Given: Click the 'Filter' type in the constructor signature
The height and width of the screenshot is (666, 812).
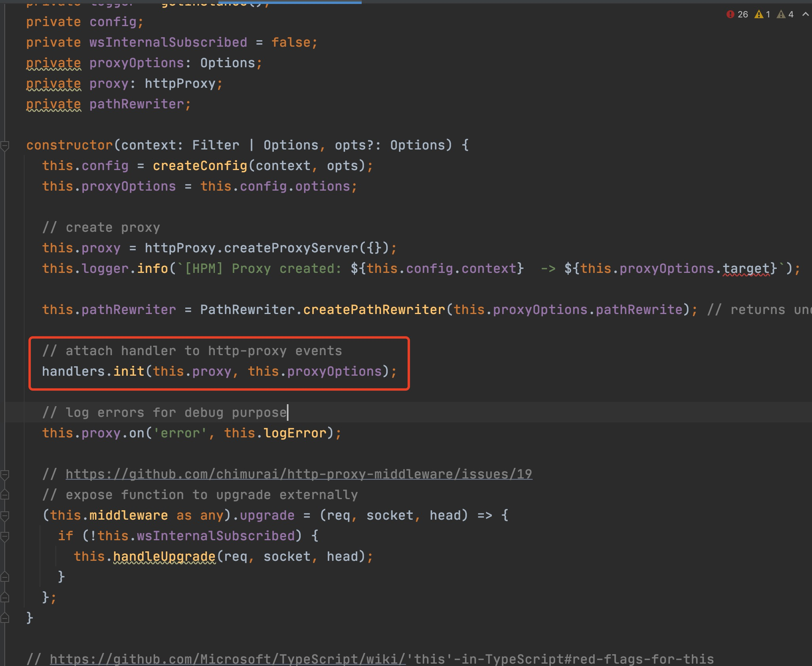Looking at the screenshot, I should tap(216, 145).
